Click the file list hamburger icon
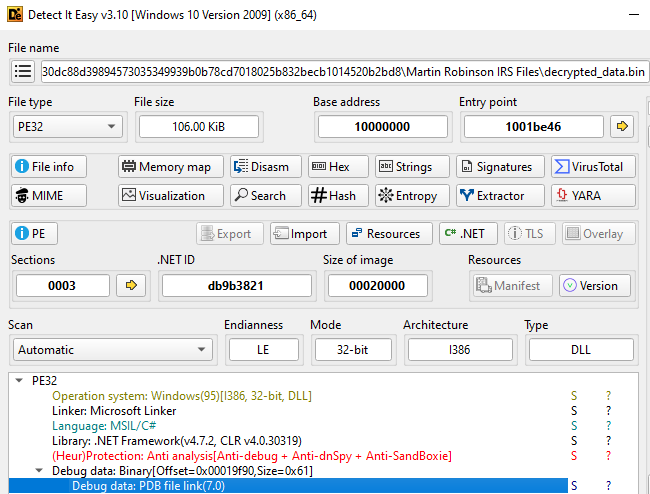Image resolution: width=650 pixels, height=494 pixels. tap(23, 72)
